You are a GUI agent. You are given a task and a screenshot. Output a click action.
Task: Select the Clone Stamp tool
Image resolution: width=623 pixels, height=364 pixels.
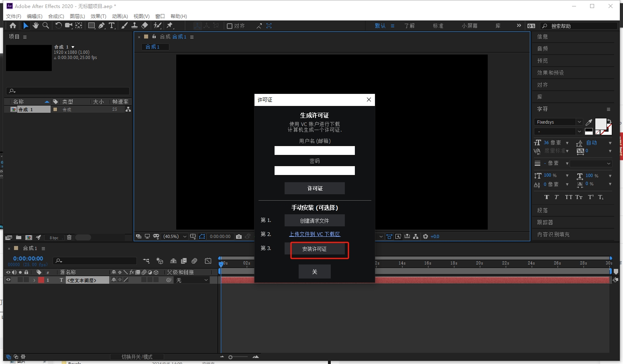coord(134,26)
